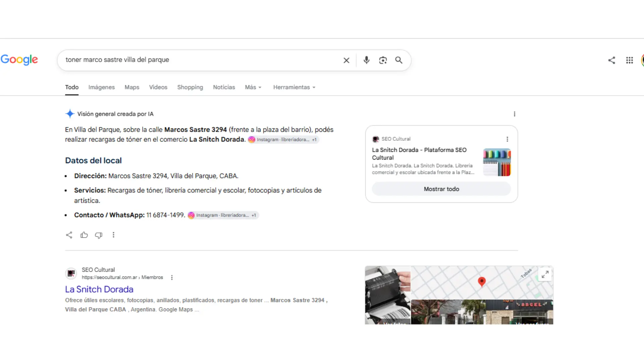
Task: Open AI overview three-dot options menu
Action: [x=514, y=114]
